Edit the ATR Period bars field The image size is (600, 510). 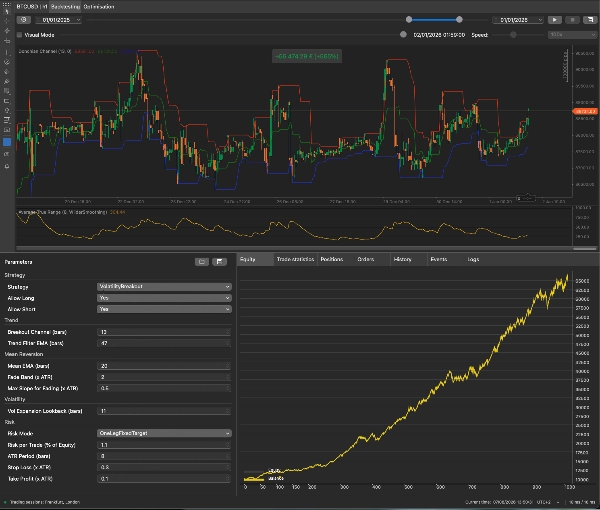click(x=164, y=456)
